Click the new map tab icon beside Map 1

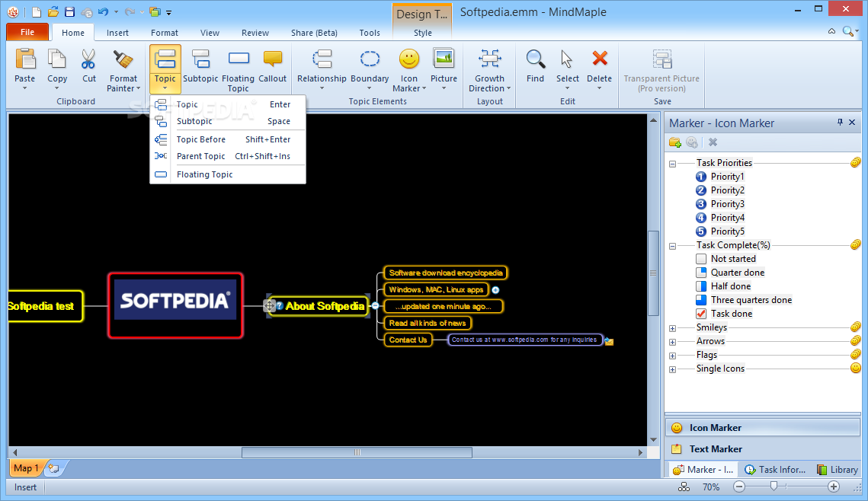click(53, 468)
